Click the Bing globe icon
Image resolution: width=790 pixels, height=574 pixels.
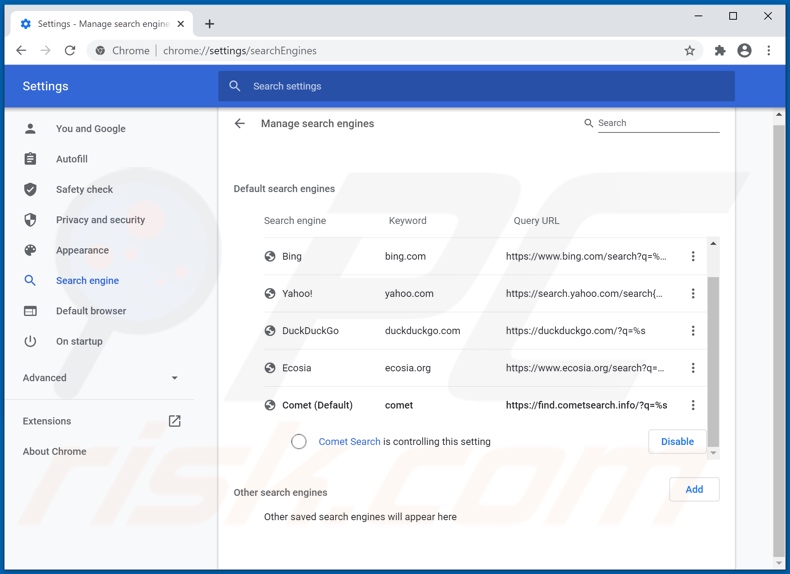(x=270, y=256)
